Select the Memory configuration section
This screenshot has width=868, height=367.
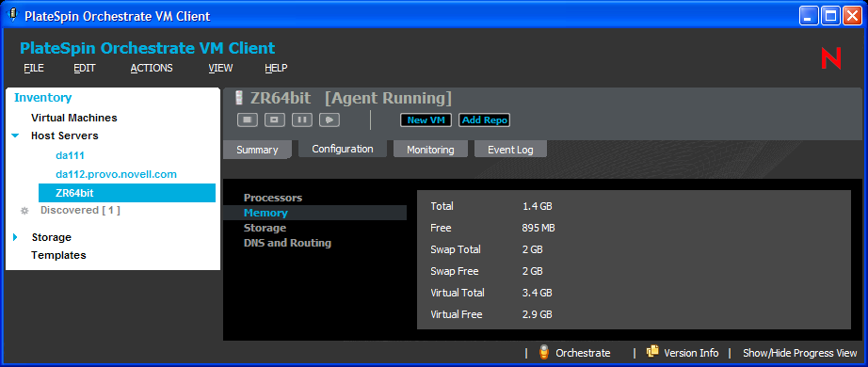click(x=314, y=213)
